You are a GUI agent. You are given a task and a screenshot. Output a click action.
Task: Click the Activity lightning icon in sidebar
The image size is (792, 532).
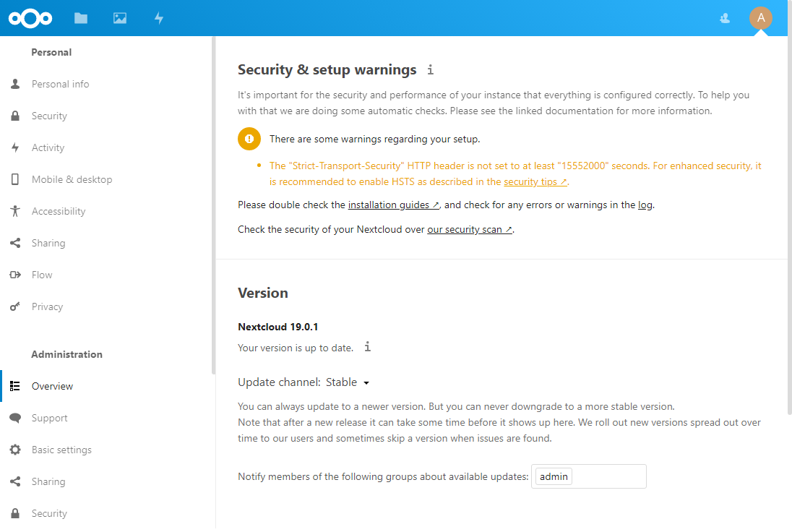15,147
